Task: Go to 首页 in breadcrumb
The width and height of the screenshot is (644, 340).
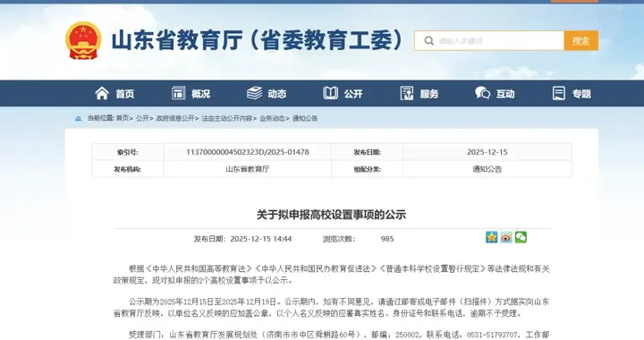Action: [x=123, y=118]
